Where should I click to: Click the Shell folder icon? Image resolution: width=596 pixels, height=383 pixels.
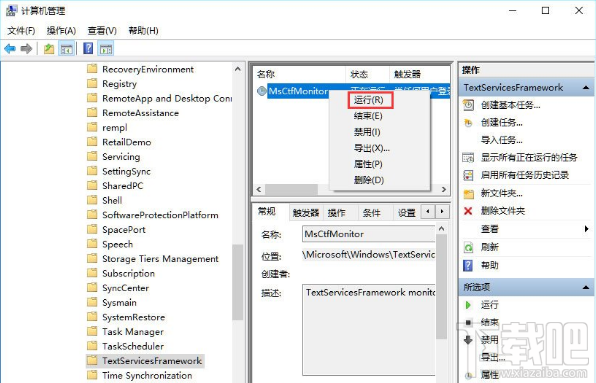coord(92,200)
